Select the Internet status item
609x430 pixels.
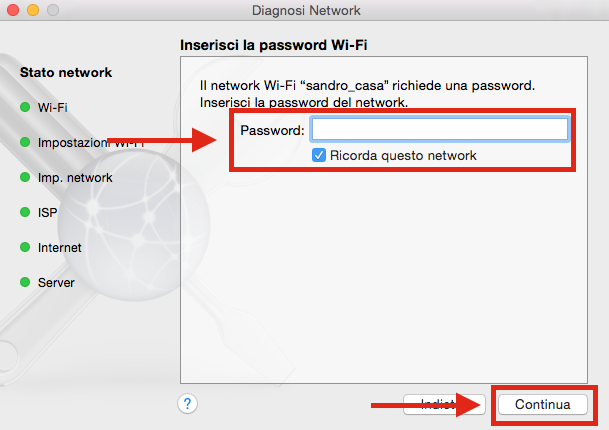pos(59,247)
